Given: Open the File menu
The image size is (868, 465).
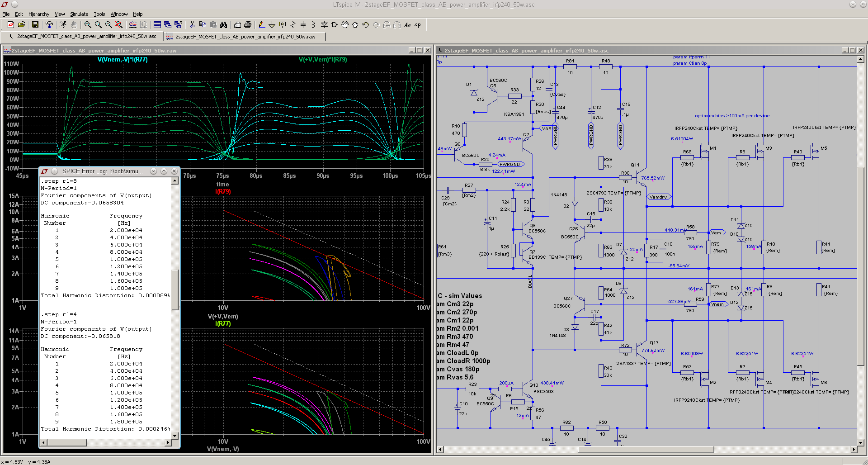Looking at the screenshot, I should tap(6, 14).
